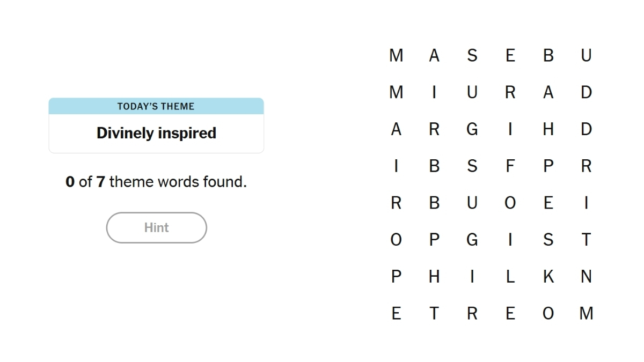This screenshot has width=644, height=362.
Task: Click the Today's Theme header
Action: click(x=156, y=106)
